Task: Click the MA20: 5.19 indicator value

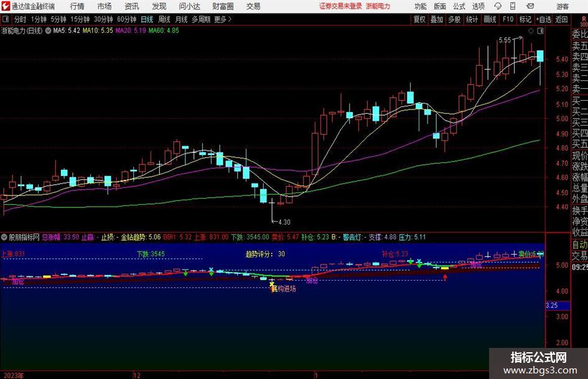Action: [x=131, y=30]
